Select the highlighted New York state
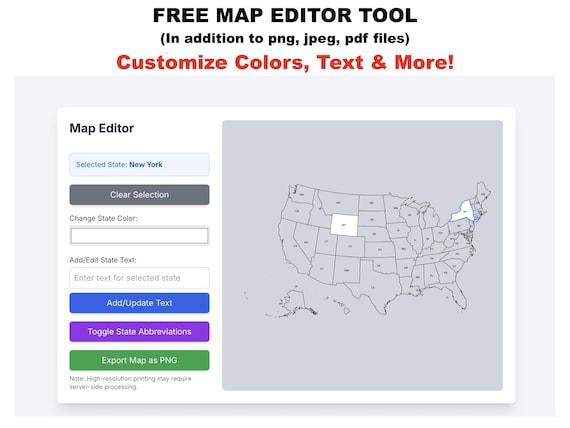The height and width of the screenshot is (428, 570). click(x=463, y=212)
